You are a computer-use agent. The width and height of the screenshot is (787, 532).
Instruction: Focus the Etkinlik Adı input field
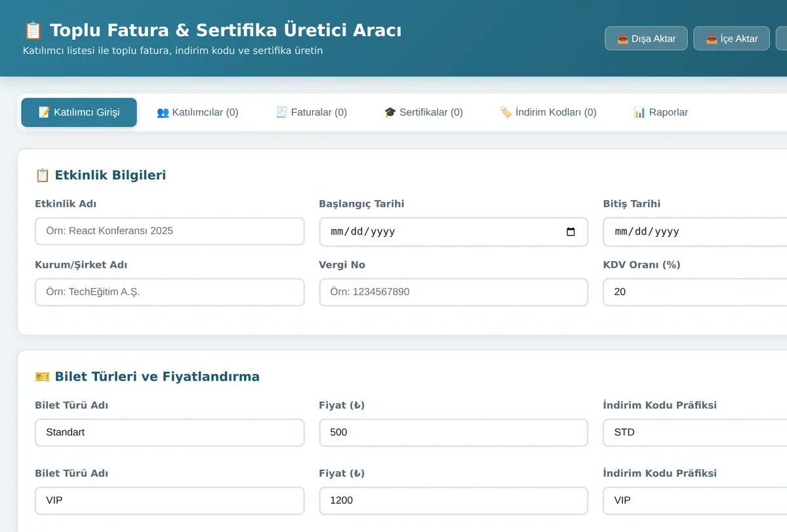pos(170,232)
